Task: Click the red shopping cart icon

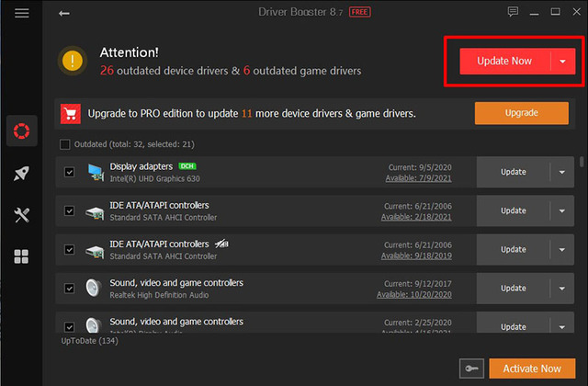Action: (71, 114)
